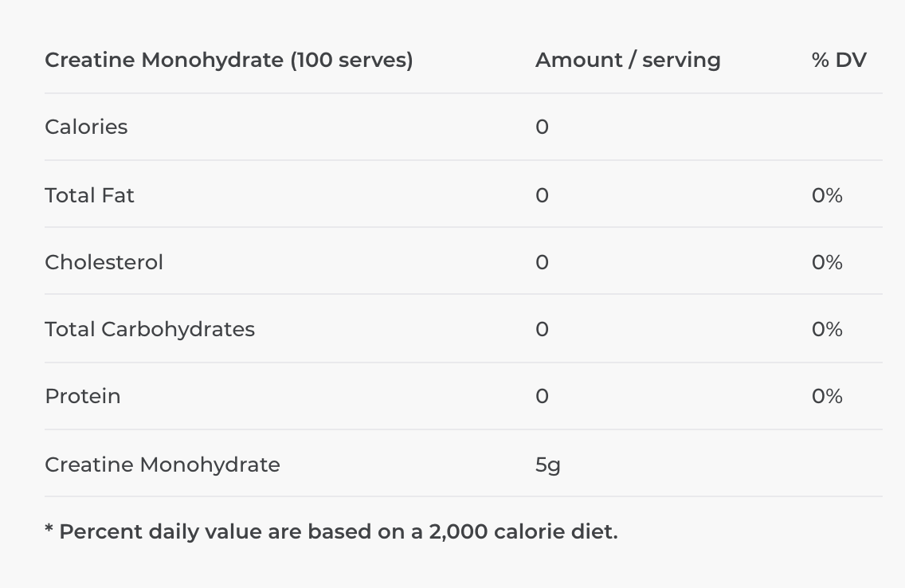Click the Protein 0% daily value
The height and width of the screenshot is (588, 905).
827,396
